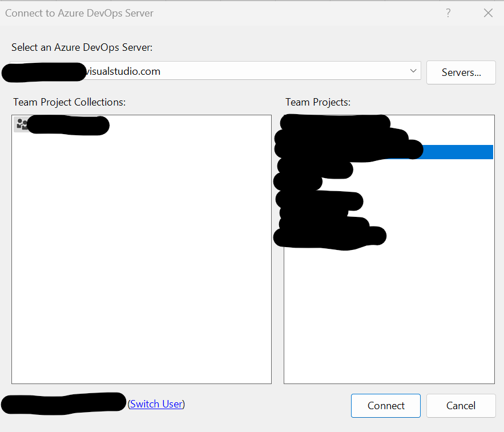Select the team project collection icon
Image resolution: width=504 pixels, height=432 pixels.
22,124
